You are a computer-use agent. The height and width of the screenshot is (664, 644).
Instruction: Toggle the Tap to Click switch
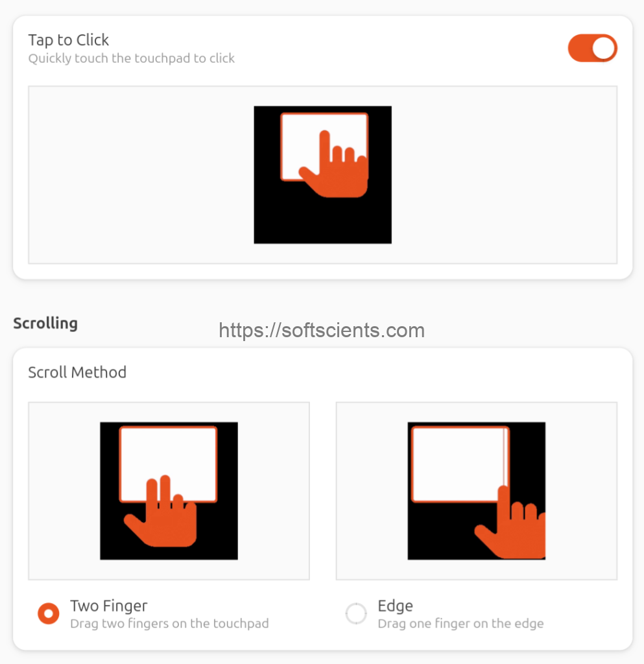point(592,49)
